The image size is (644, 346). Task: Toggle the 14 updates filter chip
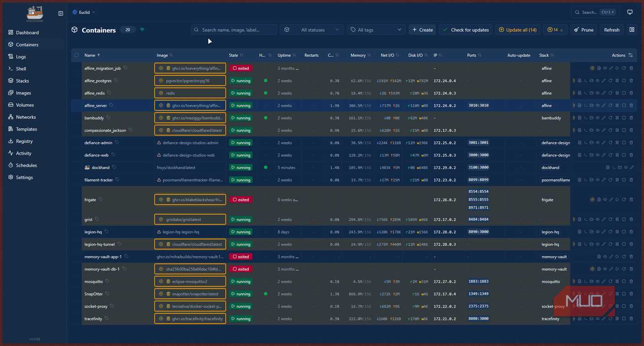(555, 30)
